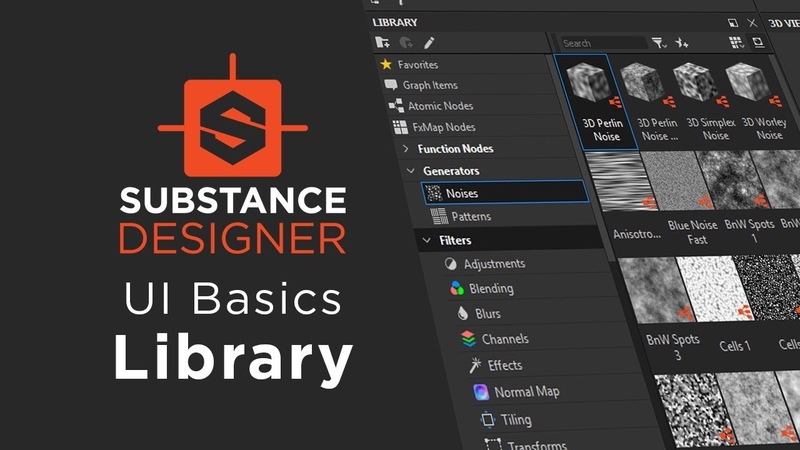Click the Graph Items speech bubble icon
This screenshot has height=450, width=800.
pyautogui.click(x=391, y=85)
